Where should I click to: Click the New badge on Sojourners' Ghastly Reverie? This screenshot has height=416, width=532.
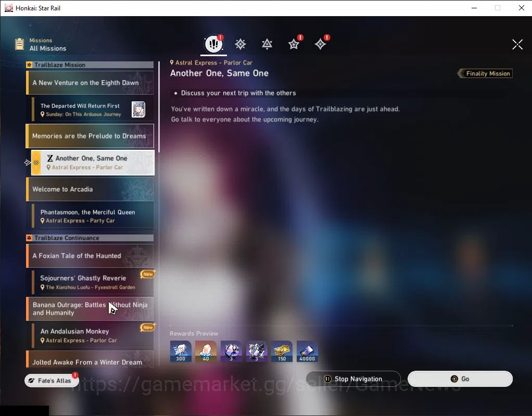148,274
